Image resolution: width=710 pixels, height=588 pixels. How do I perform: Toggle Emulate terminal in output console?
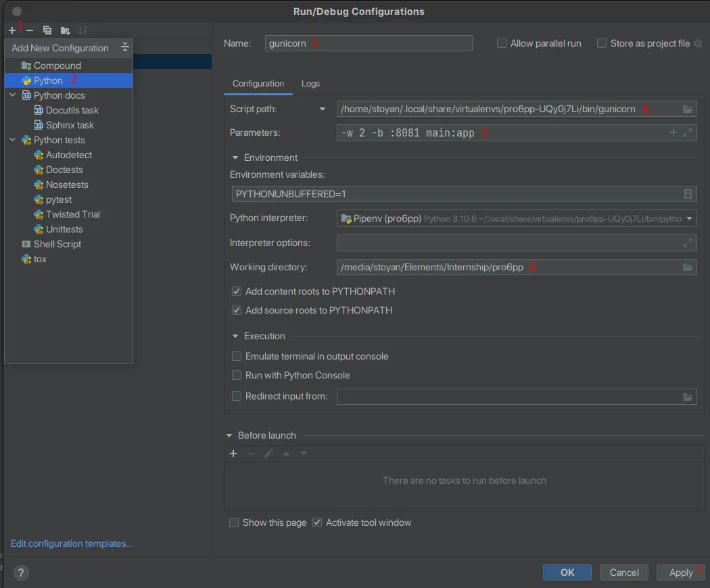(237, 356)
